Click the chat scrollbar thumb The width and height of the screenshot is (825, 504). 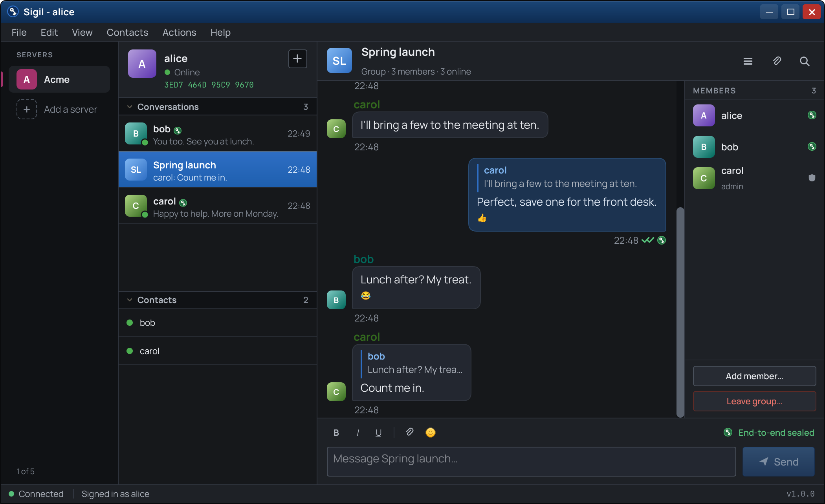coord(680,312)
